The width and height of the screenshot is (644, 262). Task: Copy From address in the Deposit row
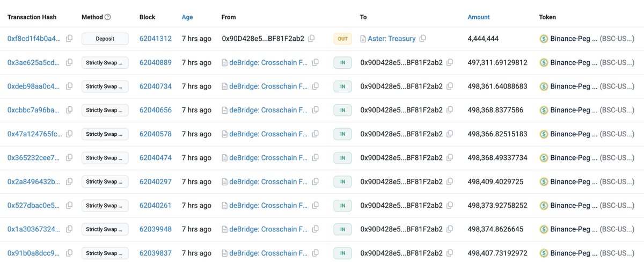tap(312, 39)
